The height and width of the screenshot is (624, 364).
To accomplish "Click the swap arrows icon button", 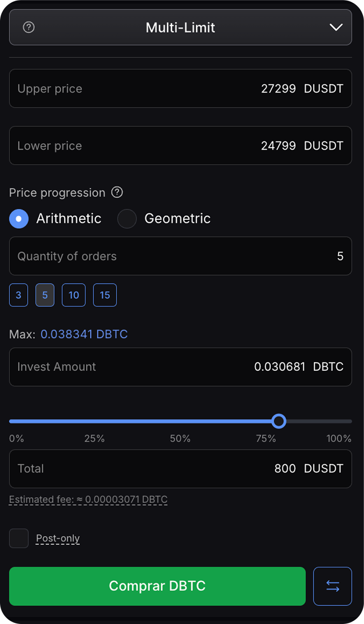I will click(332, 586).
